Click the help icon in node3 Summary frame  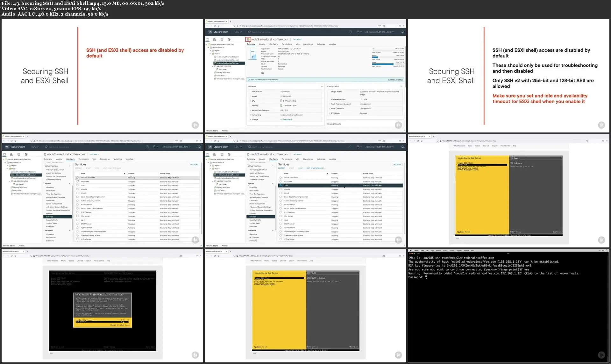tap(358, 32)
